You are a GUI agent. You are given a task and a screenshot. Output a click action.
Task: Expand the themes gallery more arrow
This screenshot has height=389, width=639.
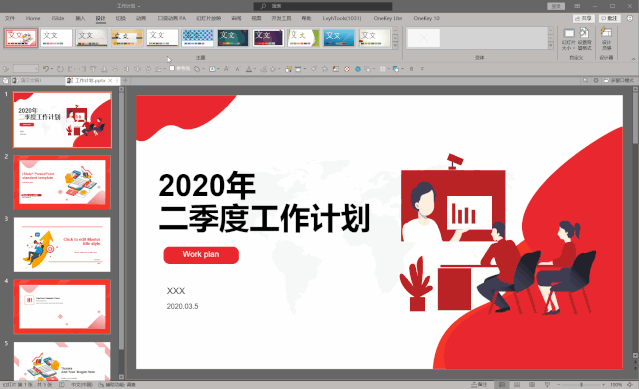coord(395,45)
